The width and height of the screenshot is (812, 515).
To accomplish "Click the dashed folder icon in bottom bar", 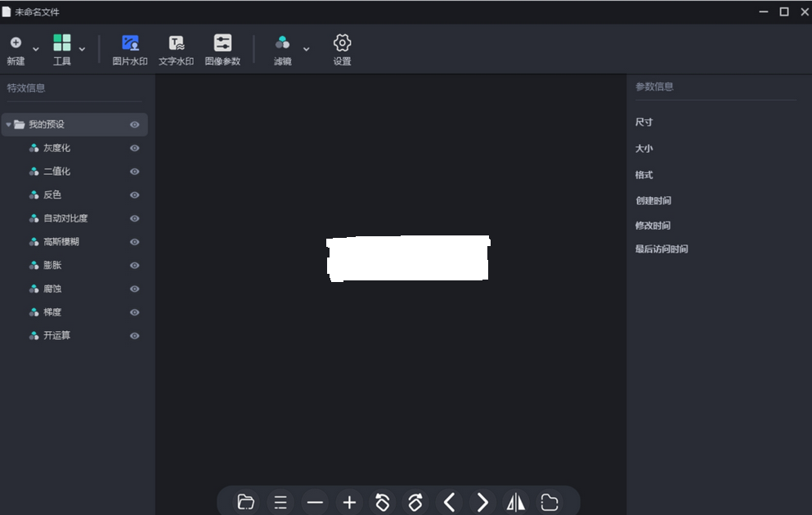I will click(x=550, y=502).
